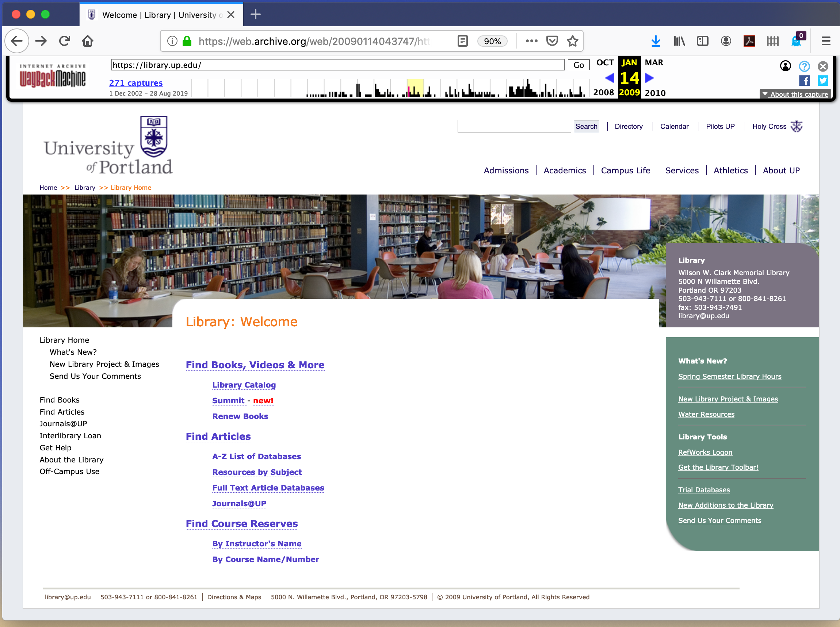The height and width of the screenshot is (627, 840).
Task: Click the green padlock security icon
Action: [x=187, y=41]
